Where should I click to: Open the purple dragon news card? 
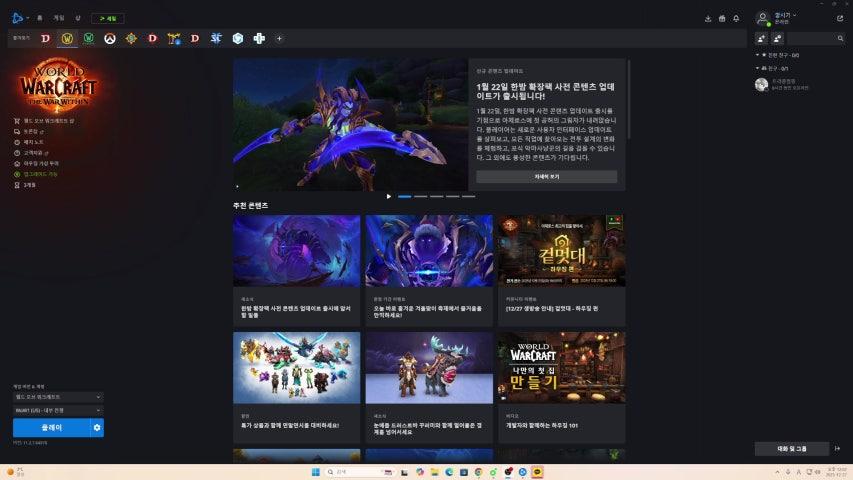pyautogui.click(x=296, y=270)
